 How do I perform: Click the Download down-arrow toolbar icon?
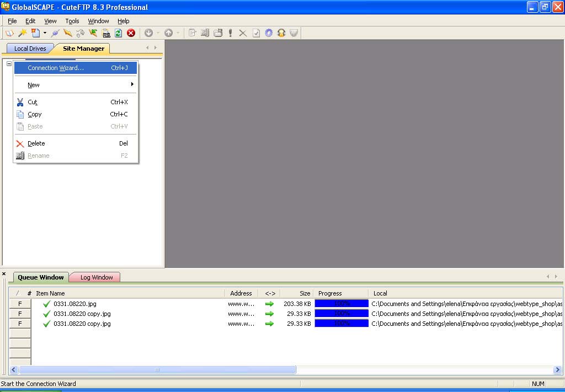[148, 33]
